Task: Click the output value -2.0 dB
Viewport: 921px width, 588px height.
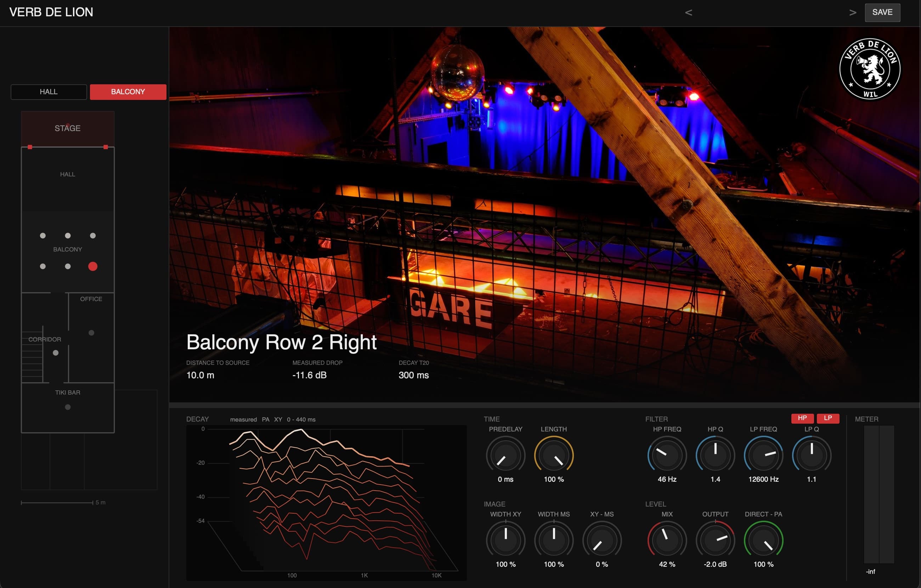Action: (x=715, y=564)
